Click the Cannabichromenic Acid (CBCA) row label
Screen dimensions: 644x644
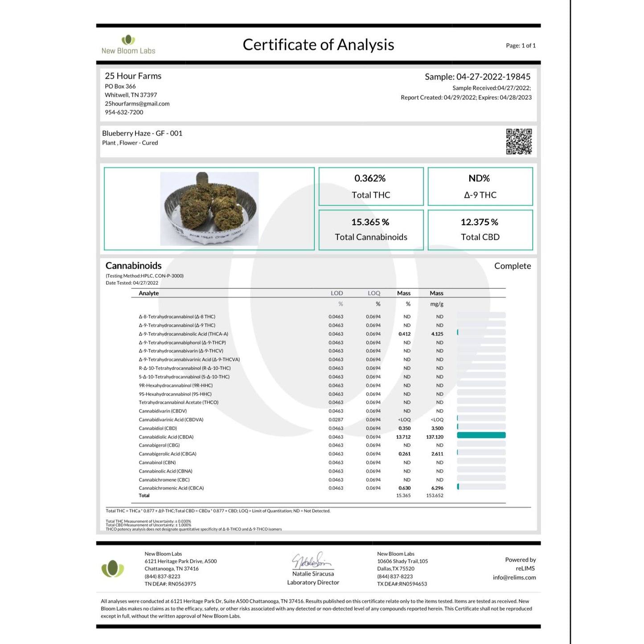[x=171, y=488]
